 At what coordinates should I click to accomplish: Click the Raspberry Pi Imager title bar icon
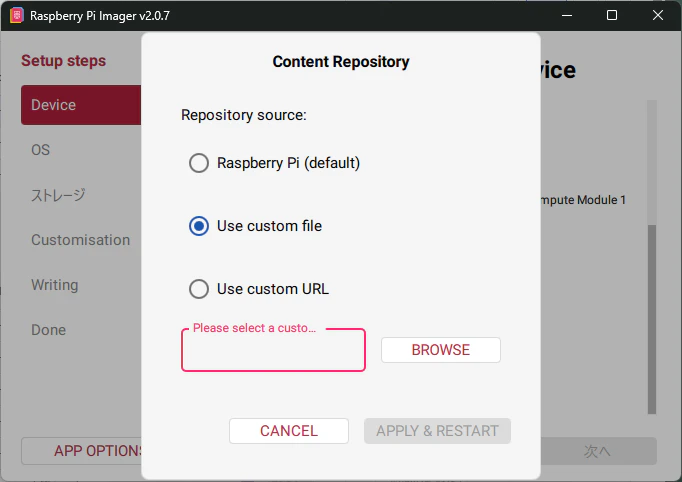click(x=17, y=16)
